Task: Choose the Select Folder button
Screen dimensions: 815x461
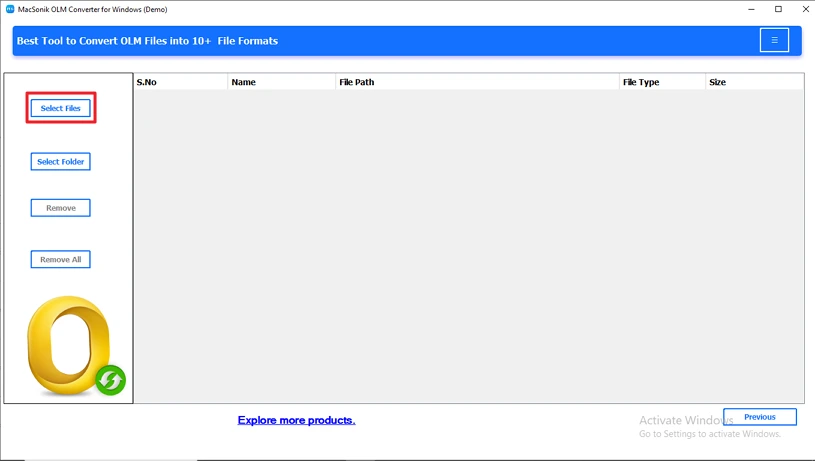Action: click(60, 162)
